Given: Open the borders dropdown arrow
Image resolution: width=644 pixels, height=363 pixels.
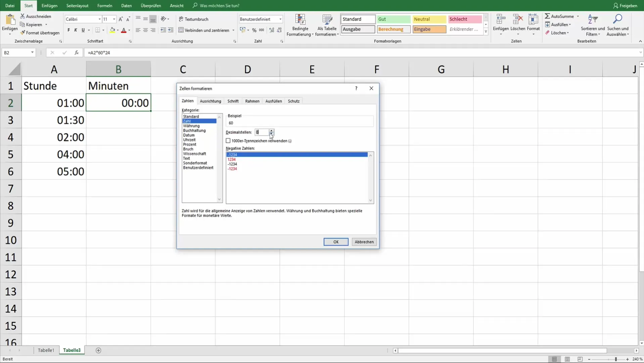Looking at the screenshot, I should coord(103,30).
